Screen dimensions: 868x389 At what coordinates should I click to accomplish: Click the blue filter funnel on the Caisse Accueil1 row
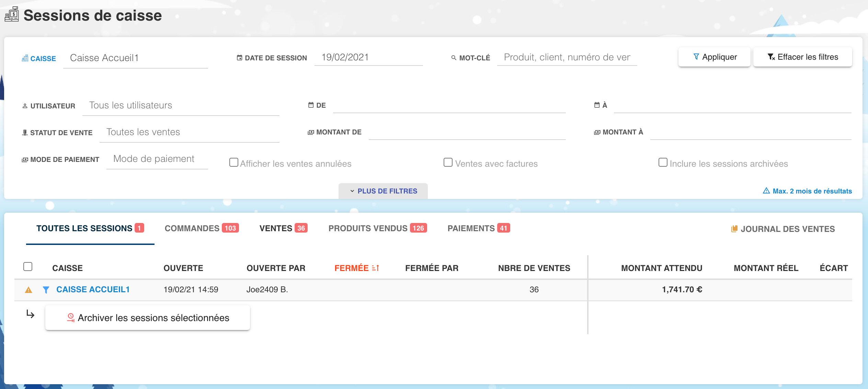tap(46, 290)
